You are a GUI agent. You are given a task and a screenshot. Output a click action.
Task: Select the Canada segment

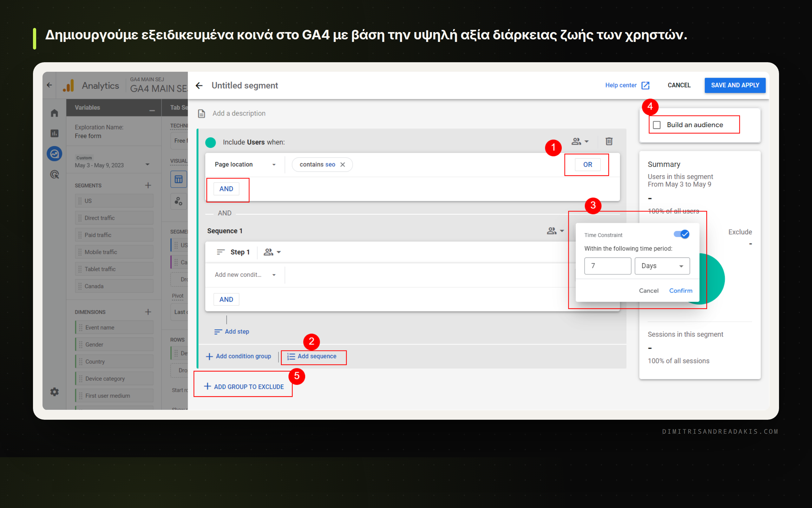pyautogui.click(x=114, y=286)
